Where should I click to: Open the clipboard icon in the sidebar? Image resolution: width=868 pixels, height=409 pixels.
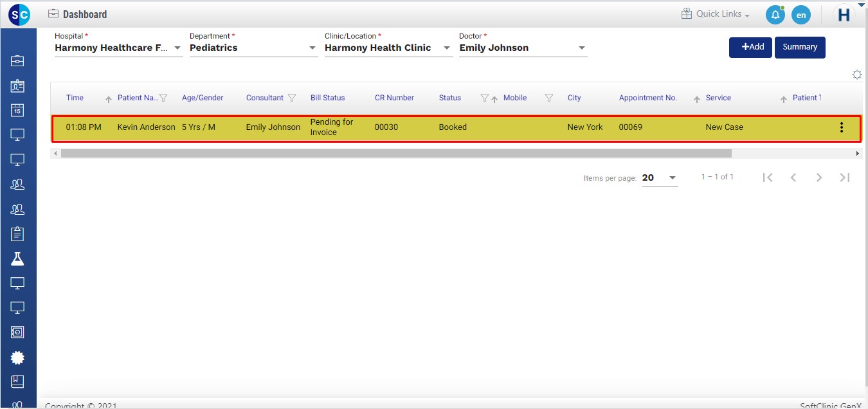[17, 234]
